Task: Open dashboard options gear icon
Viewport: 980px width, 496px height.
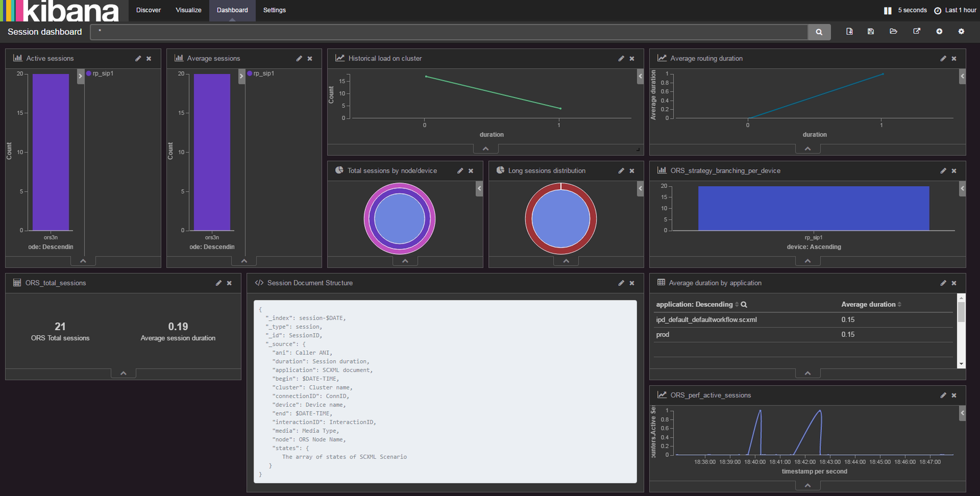Action: tap(961, 31)
